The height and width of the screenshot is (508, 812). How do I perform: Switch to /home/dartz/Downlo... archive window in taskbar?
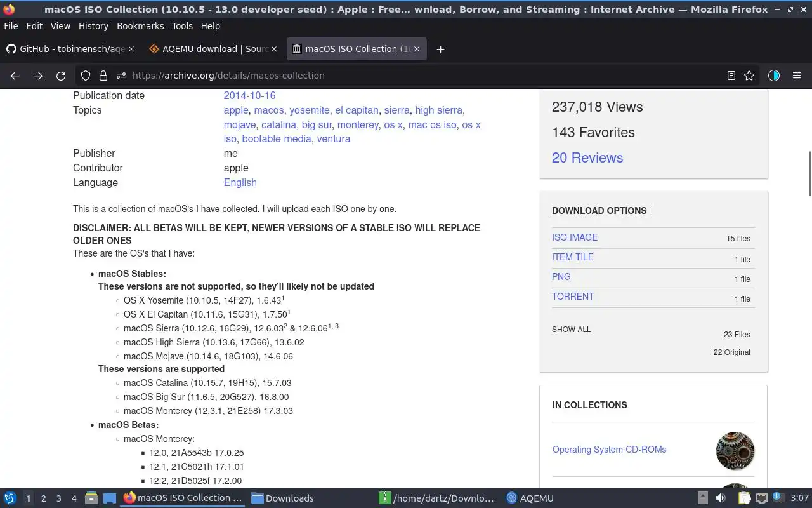coord(438,498)
